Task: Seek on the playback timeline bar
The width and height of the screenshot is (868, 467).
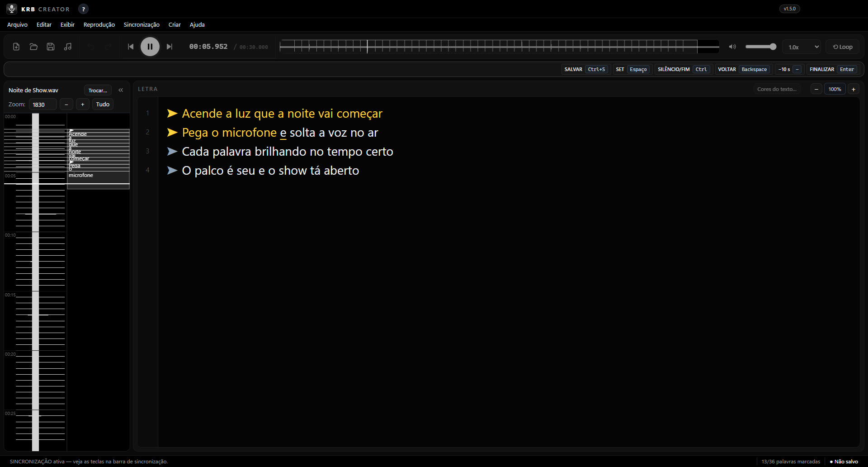Action: pos(499,47)
